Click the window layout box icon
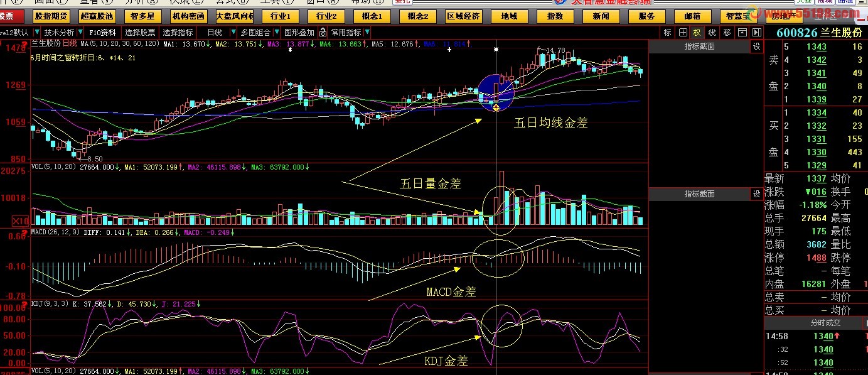This screenshot has width=868, height=375. point(742,32)
